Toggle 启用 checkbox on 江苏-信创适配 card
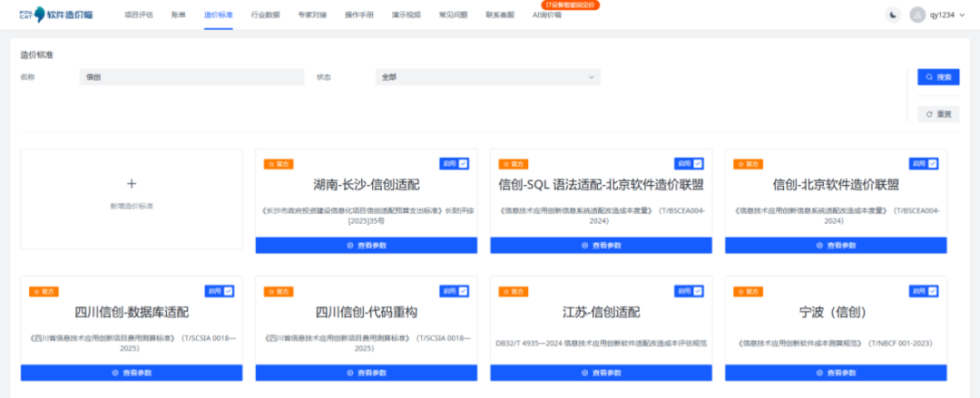This screenshot has width=980, height=398. [x=698, y=291]
